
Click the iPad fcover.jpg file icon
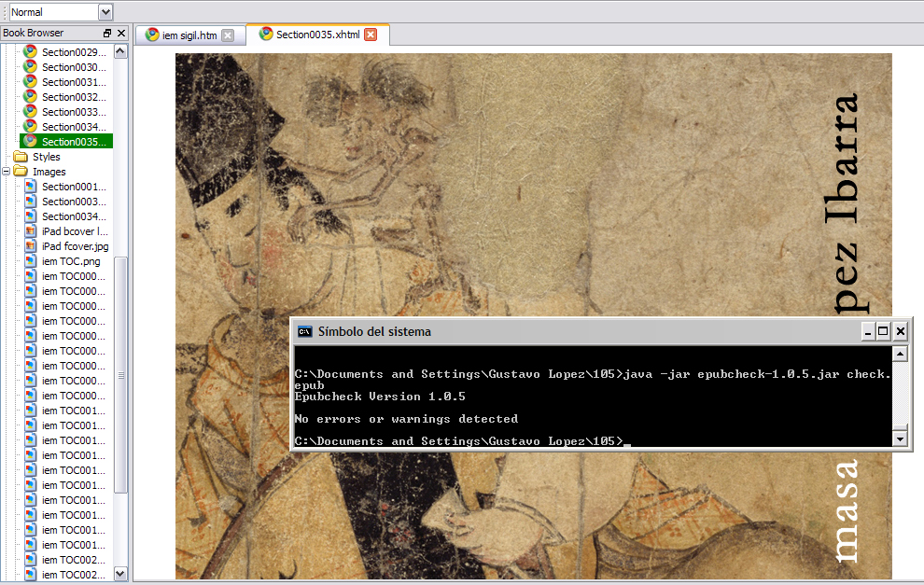tap(31, 246)
